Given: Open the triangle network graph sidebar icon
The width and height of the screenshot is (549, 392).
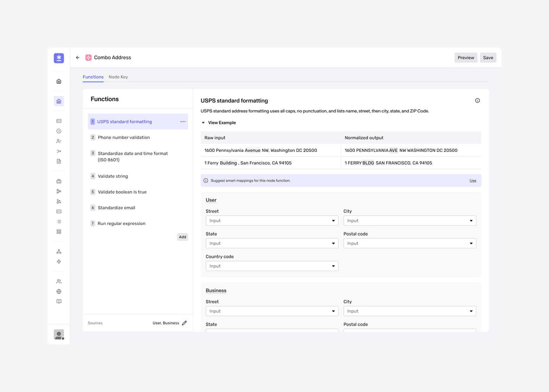Looking at the screenshot, I should pyautogui.click(x=59, y=252).
